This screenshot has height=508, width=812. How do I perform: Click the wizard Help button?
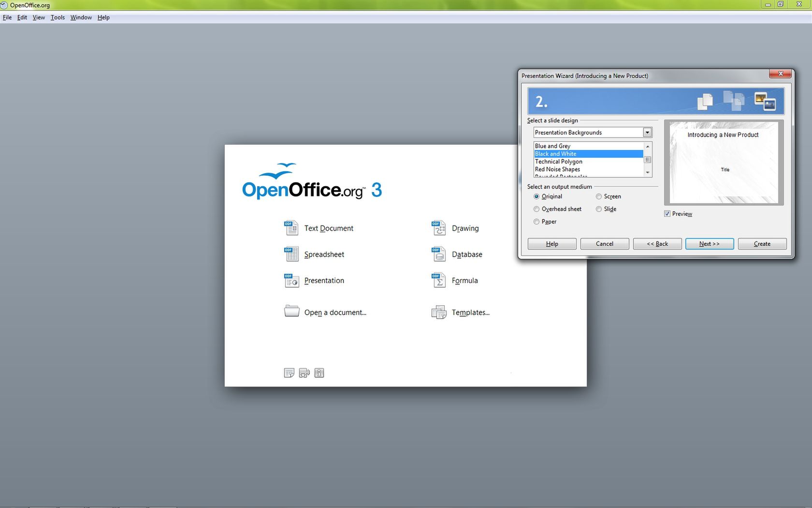(x=552, y=244)
